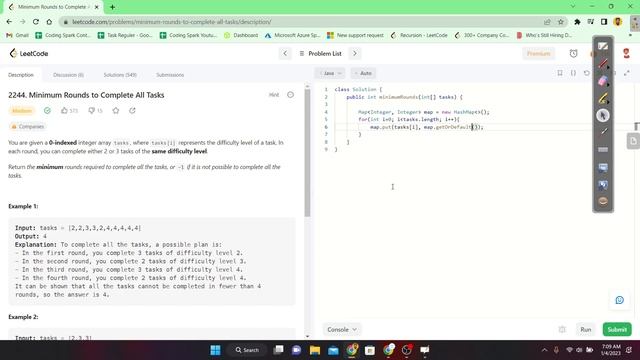Submit the solution
This screenshot has width=640, height=360.
tap(617, 329)
